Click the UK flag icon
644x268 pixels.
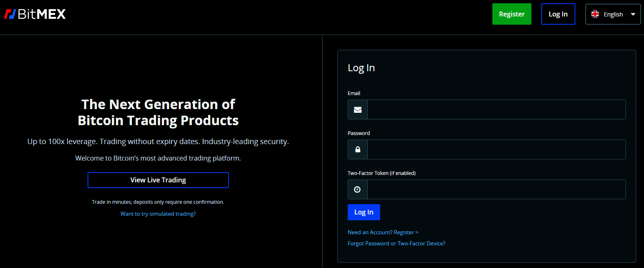(x=595, y=14)
